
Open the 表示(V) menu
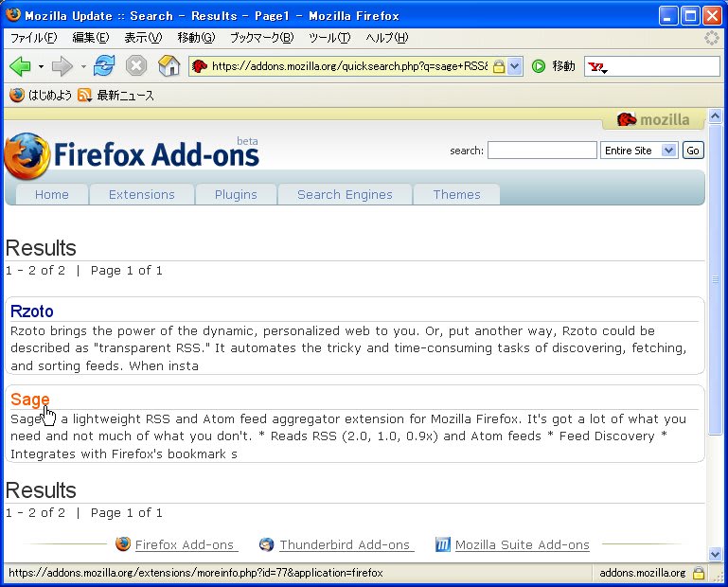[143, 38]
